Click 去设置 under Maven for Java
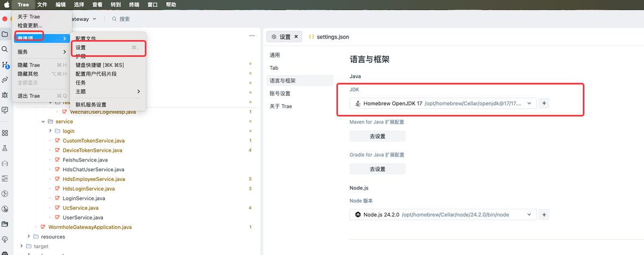The width and height of the screenshot is (644, 255). [377, 136]
